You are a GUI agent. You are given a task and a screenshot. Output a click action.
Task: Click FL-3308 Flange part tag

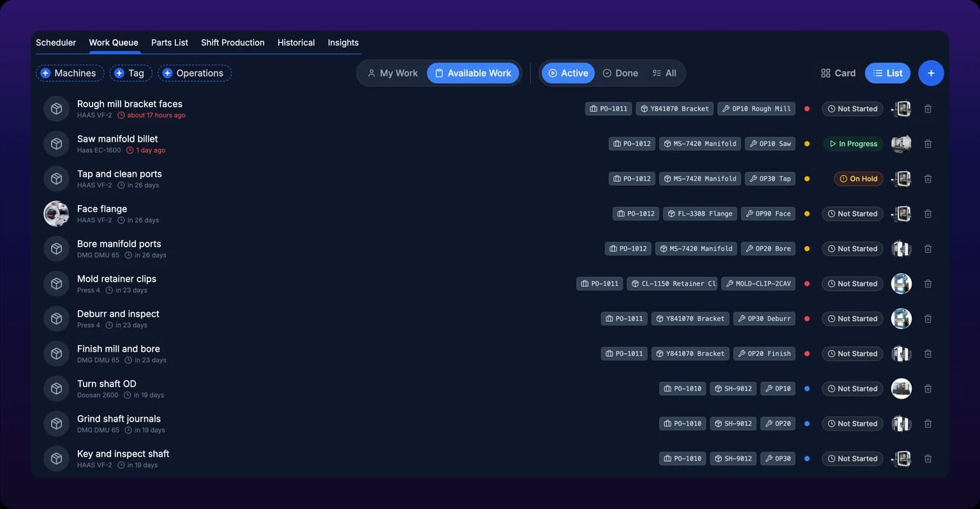pos(700,214)
